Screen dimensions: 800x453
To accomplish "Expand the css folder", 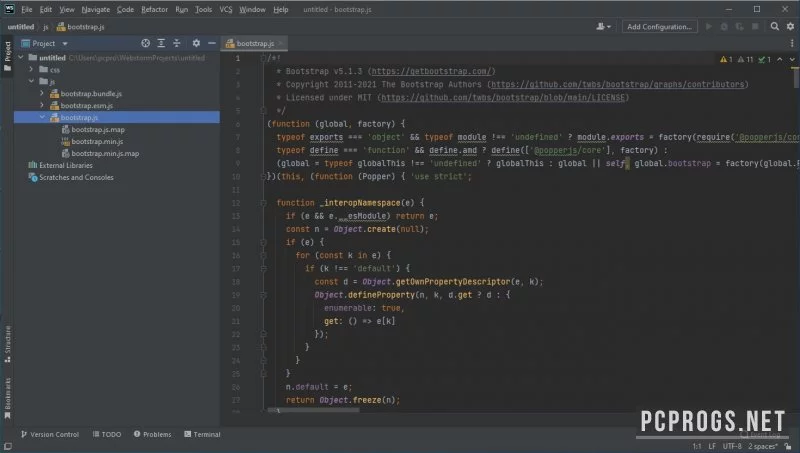I will pos(31,69).
